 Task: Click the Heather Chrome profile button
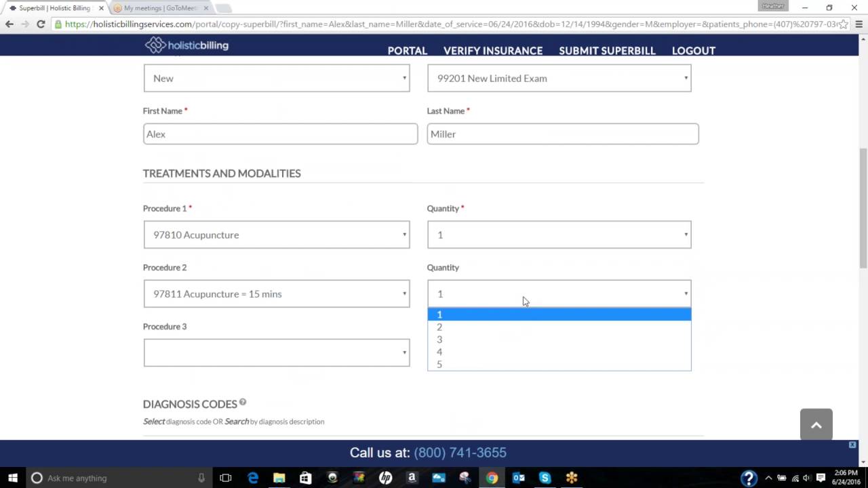[773, 6]
